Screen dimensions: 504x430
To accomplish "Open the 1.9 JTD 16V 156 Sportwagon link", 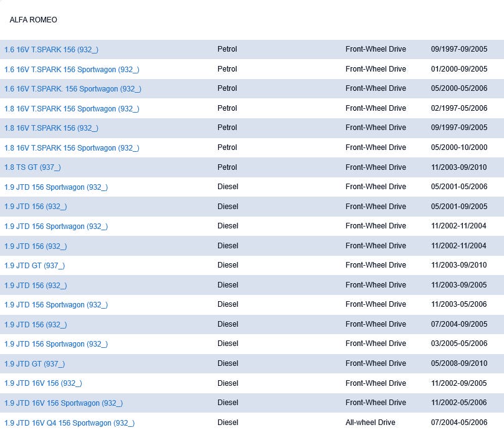I will tap(64, 403).
